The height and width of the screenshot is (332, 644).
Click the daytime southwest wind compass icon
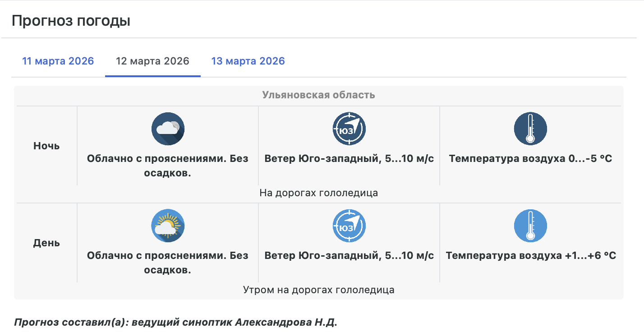[349, 226]
